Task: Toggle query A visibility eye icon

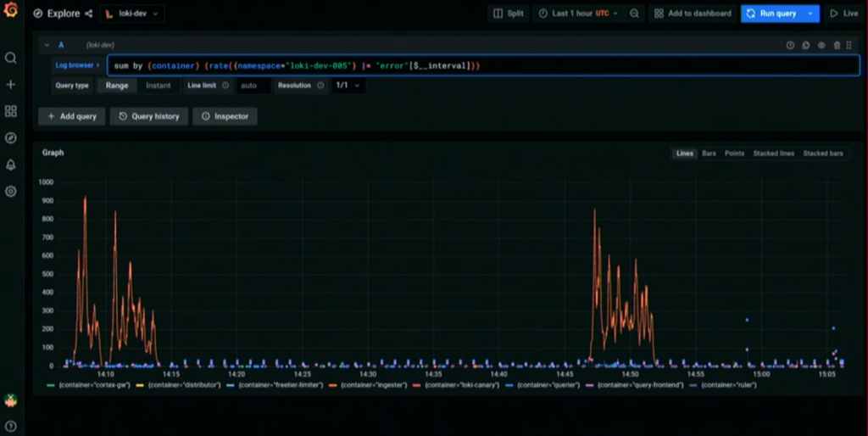Action: pyautogui.click(x=821, y=46)
